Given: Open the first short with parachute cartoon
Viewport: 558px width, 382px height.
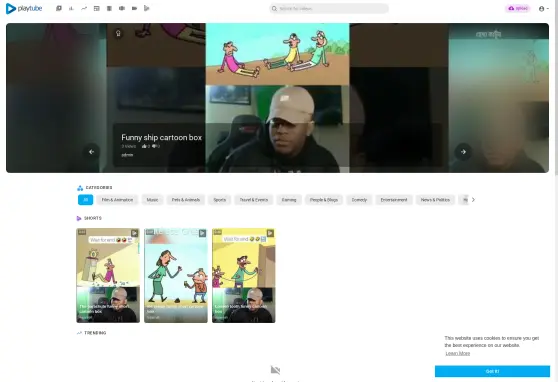Looking at the screenshot, I should point(108,276).
